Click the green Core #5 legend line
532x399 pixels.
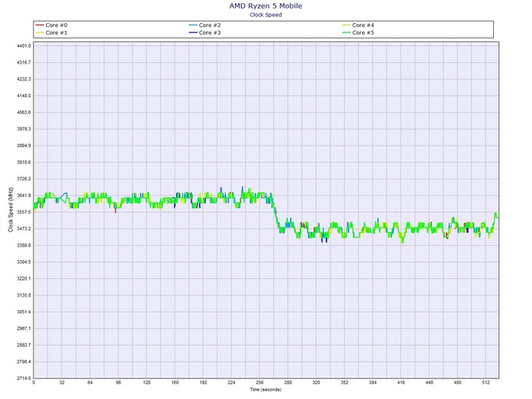[346, 33]
